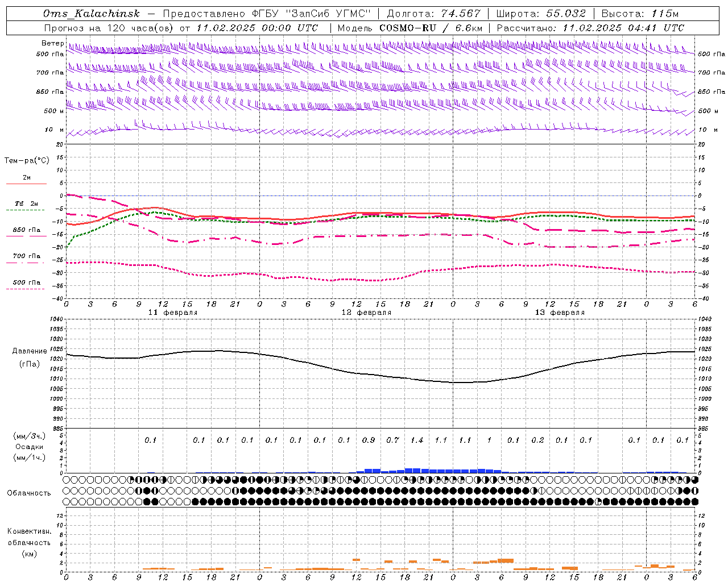Click the "Облачность" cloud cover label
728x582 pixels.
pyautogui.click(x=29, y=493)
